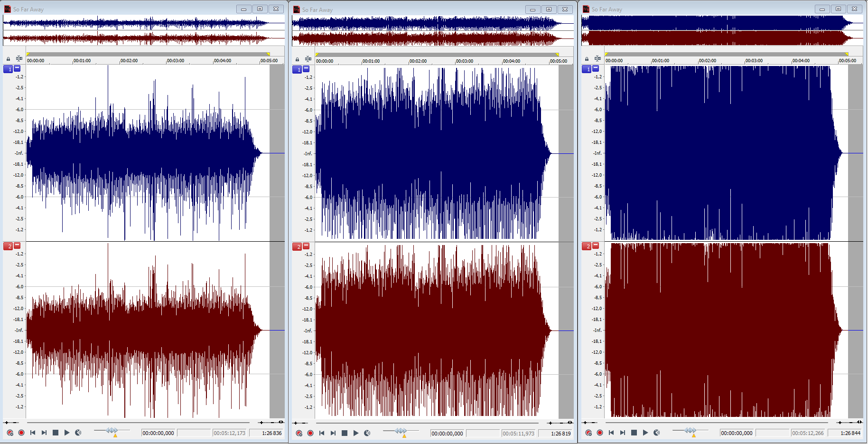Toggle the lock icon in the right window
The height and width of the screenshot is (444, 868).
point(587,59)
